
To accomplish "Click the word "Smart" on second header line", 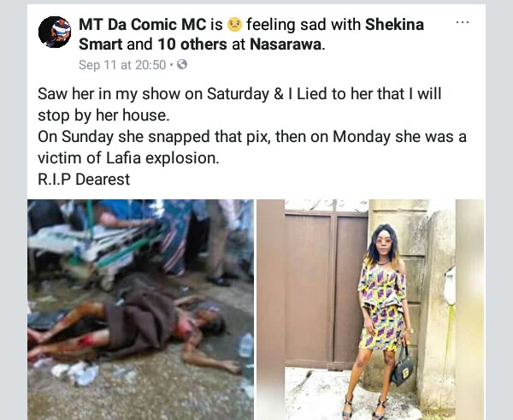I will click(100, 44).
